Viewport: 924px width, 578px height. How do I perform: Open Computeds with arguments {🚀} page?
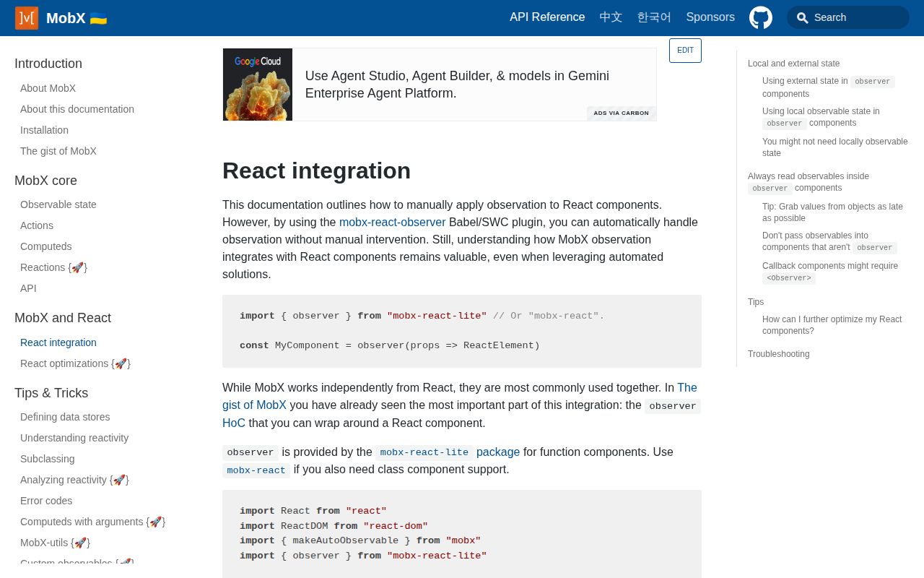pyautogui.click(x=92, y=522)
